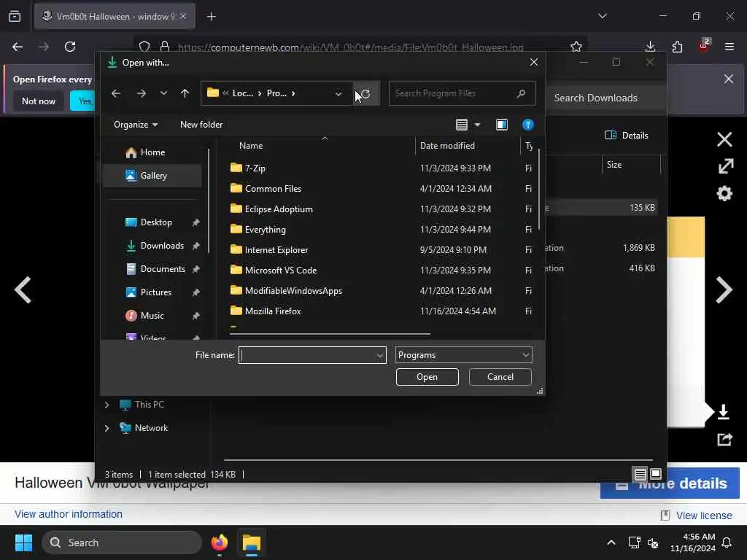The height and width of the screenshot is (560, 747).
Task: Click Back arrow in Open with dialog
Action: (x=116, y=93)
